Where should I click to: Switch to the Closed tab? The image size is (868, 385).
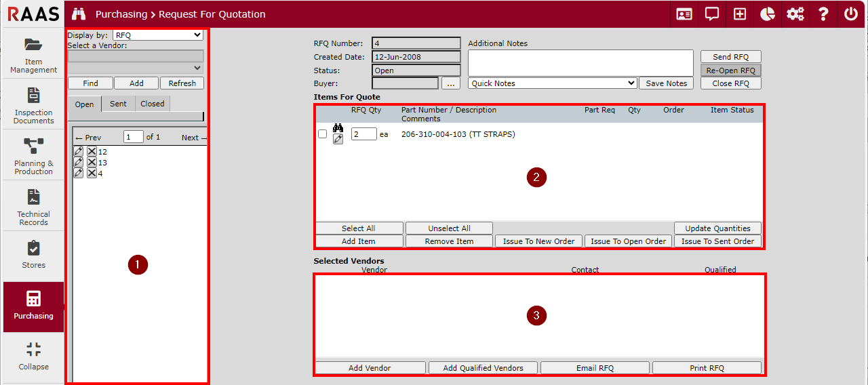coord(153,104)
